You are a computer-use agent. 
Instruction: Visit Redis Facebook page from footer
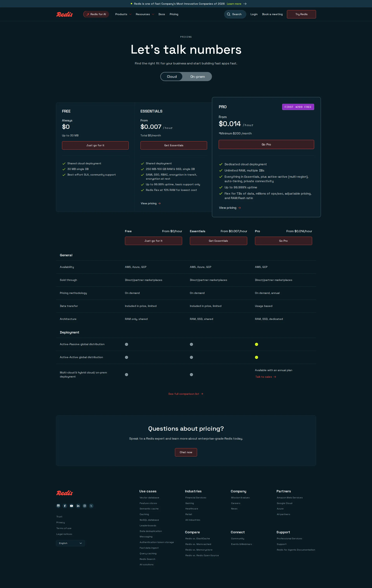pos(65,506)
